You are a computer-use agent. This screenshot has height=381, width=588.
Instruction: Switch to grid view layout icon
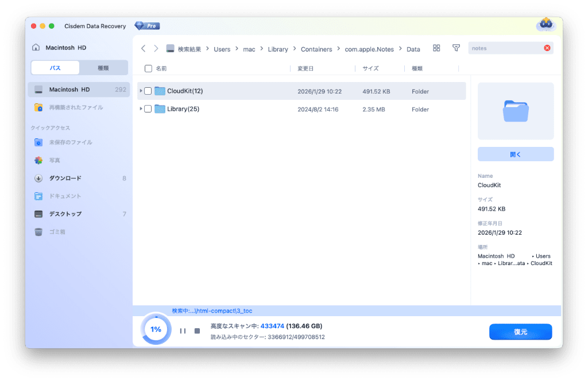(436, 48)
